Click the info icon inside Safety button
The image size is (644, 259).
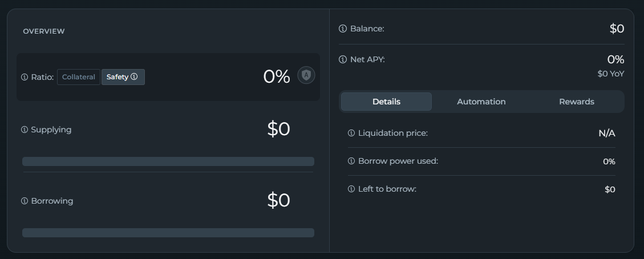(134, 77)
